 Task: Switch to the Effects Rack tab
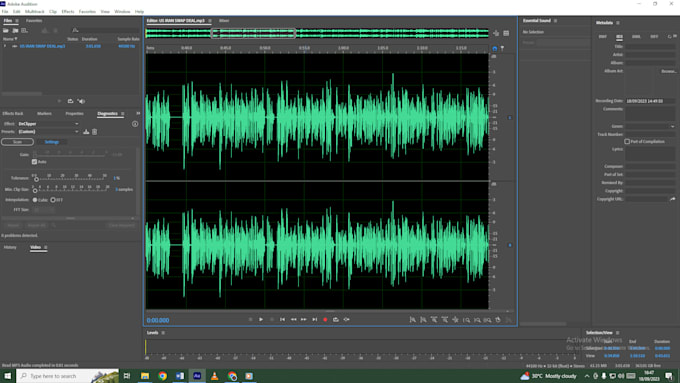(13, 114)
